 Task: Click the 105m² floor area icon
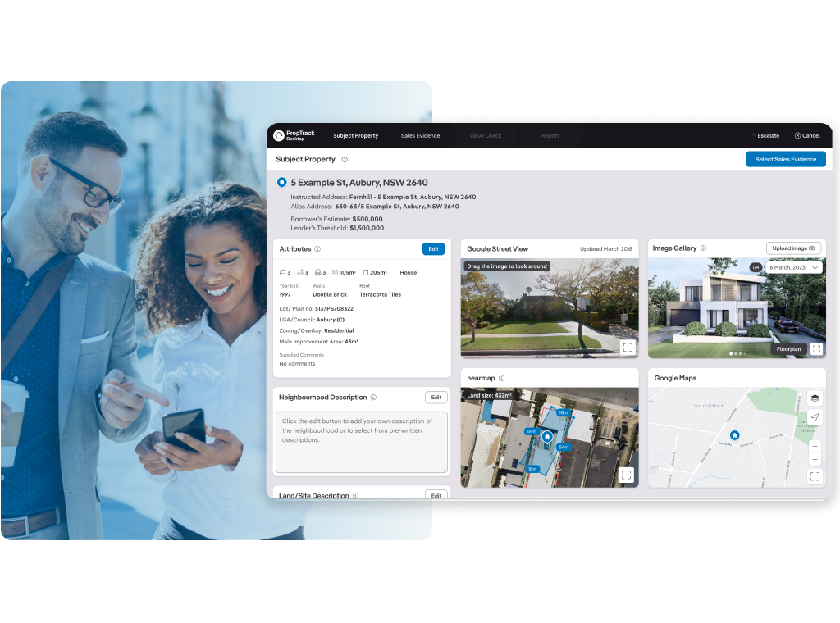[336, 272]
